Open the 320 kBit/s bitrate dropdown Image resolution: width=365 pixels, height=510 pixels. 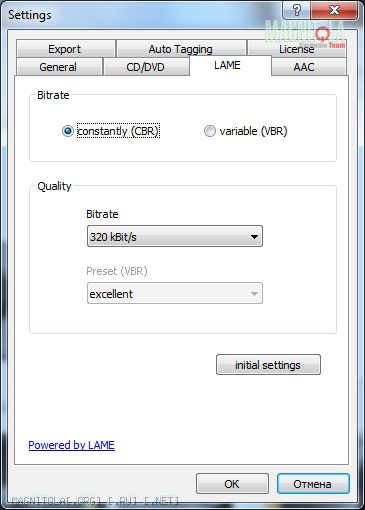click(175, 236)
